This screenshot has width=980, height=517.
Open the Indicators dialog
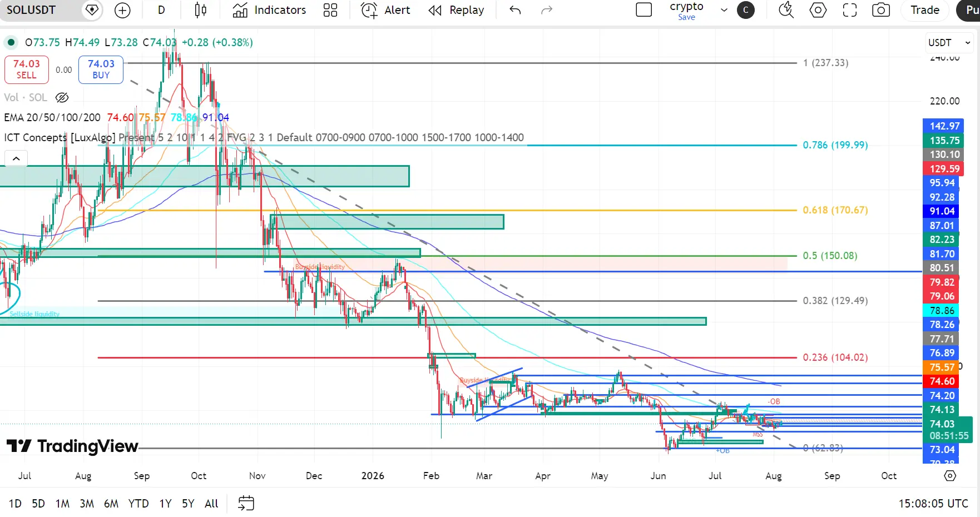(x=269, y=10)
